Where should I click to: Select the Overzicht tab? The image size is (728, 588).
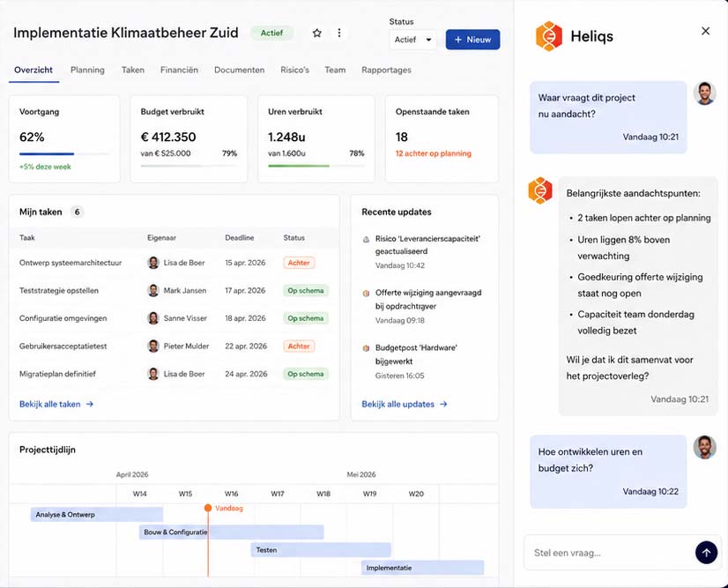[x=33, y=71]
